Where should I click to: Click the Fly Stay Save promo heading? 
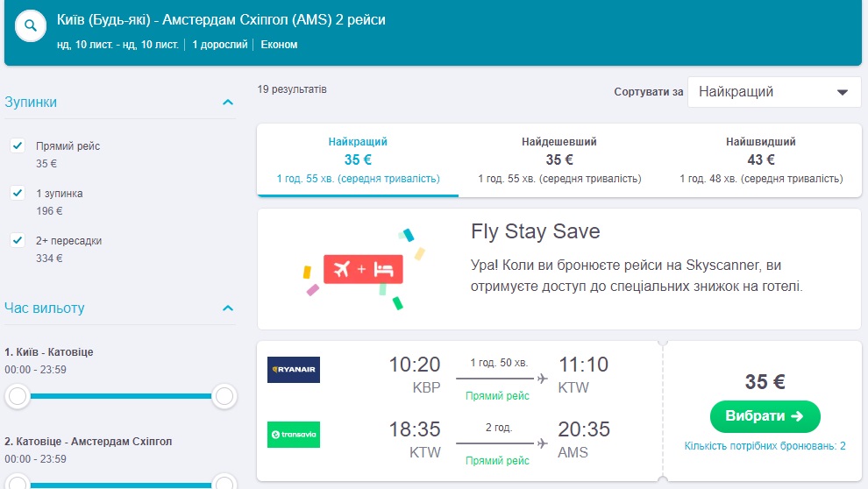[536, 231]
